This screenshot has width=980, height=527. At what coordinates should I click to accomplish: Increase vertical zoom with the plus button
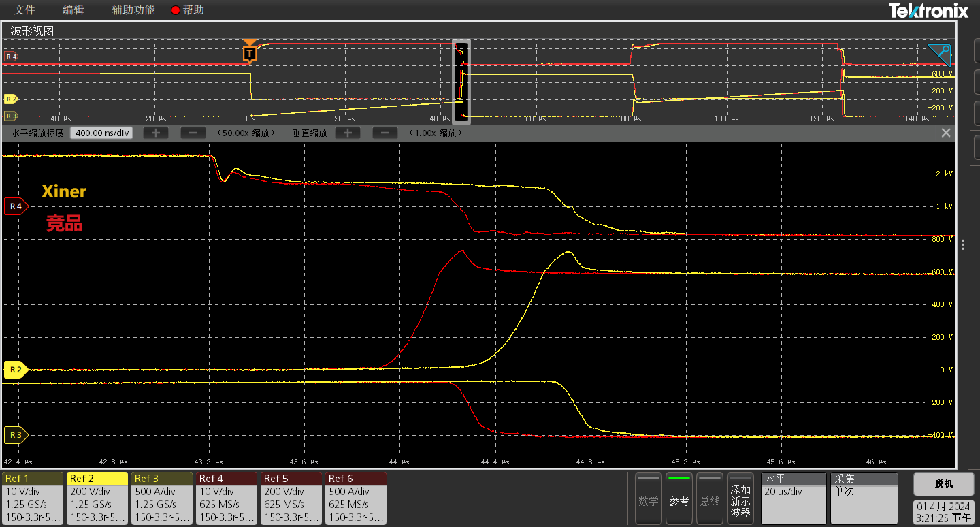(x=347, y=133)
